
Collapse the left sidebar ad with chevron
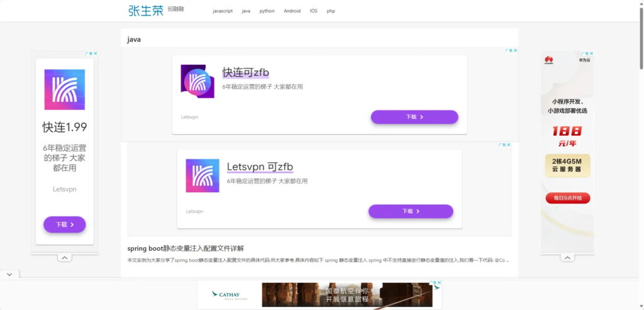[x=65, y=258]
